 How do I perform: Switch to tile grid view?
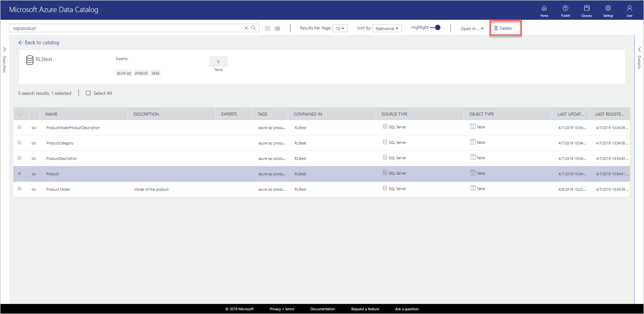tap(267, 28)
